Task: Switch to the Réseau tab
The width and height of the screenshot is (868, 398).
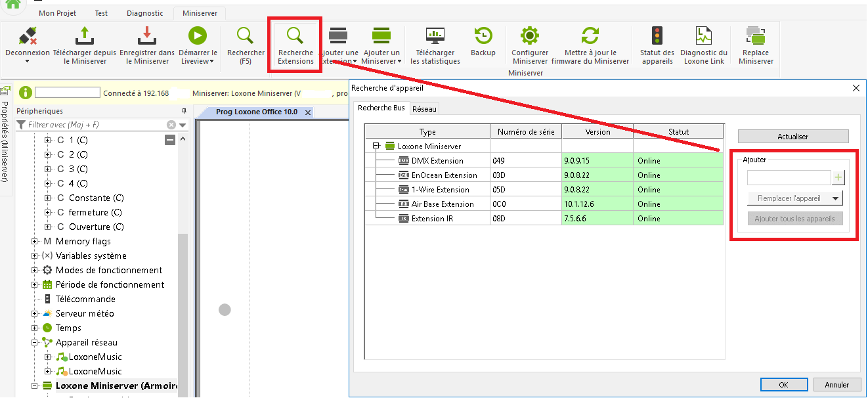Action: [424, 108]
